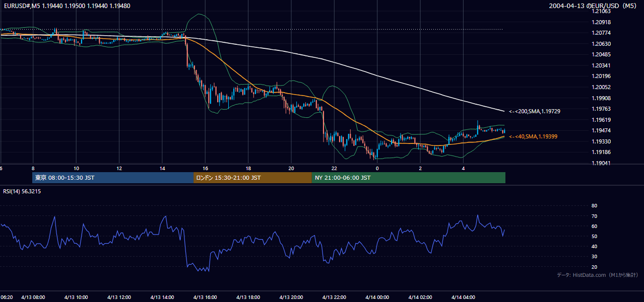Viewport: 644px width, 302px height.
Task: Click price axis value 1.19041
Action: point(602,163)
